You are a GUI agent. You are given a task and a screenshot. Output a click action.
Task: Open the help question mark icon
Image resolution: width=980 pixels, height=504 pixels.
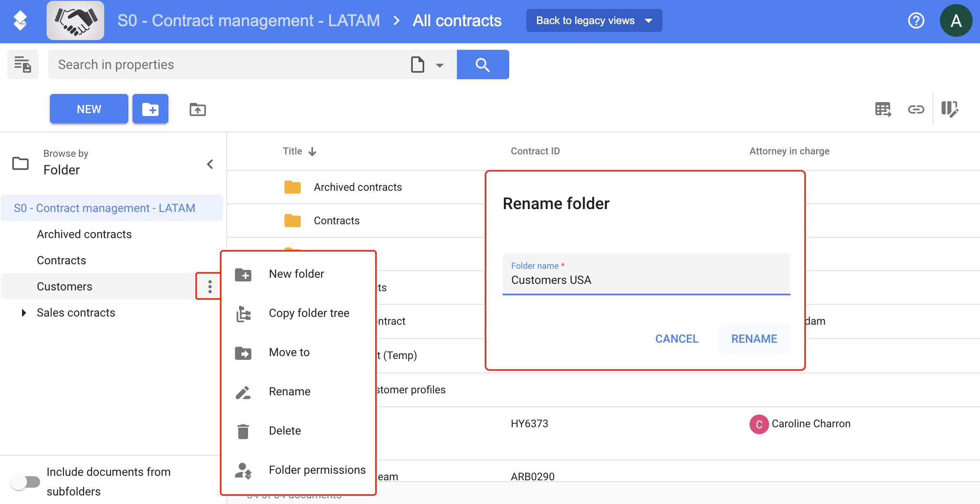[x=916, y=20]
